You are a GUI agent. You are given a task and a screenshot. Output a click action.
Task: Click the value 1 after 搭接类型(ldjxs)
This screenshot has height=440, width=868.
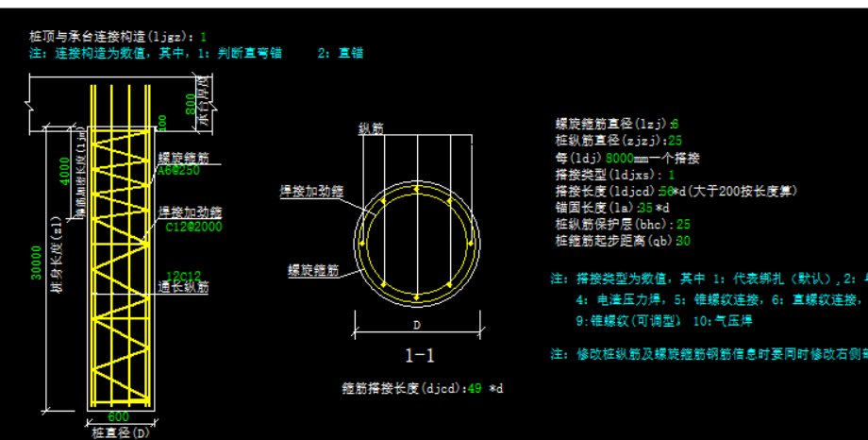672,175
